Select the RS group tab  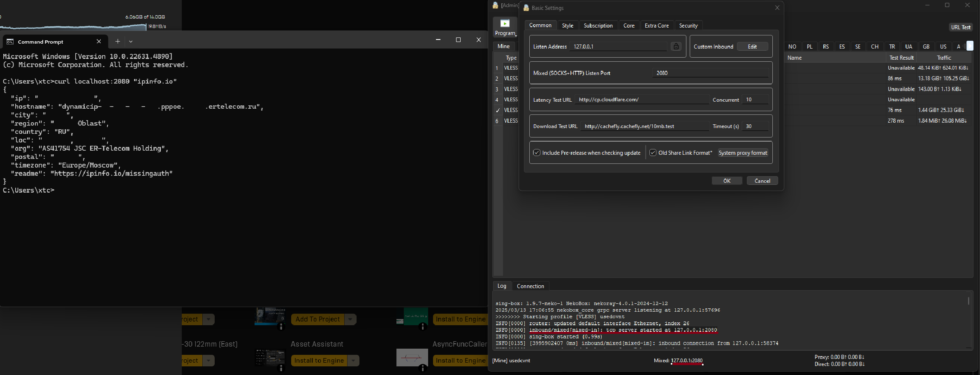(x=826, y=47)
